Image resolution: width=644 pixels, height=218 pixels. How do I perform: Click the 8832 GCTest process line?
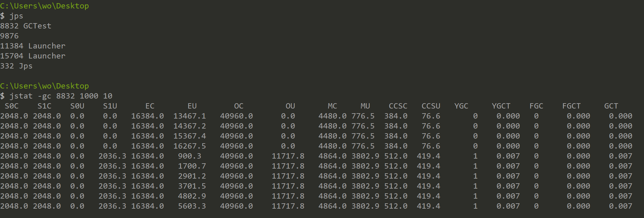pos(26,26)
